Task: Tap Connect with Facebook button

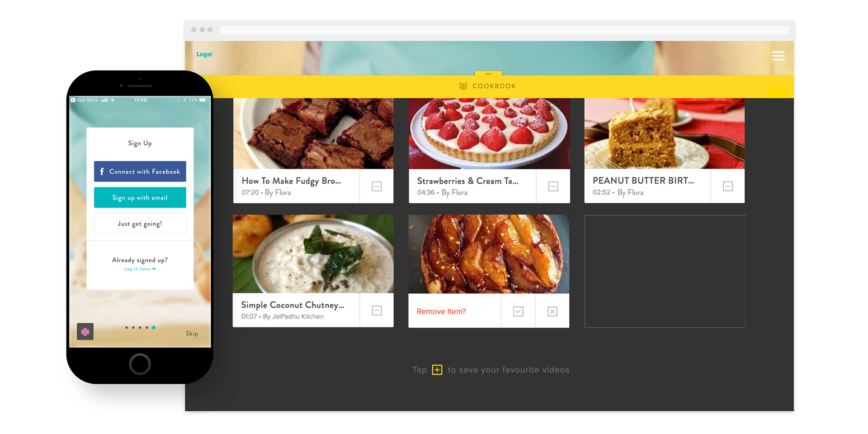Action: pyautogui.click(x=140, y=172)
